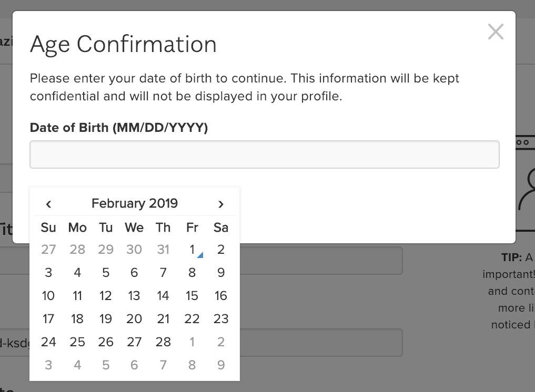This screenshot has height=392, width=535.
Task: Select February 2 in the calendar
Action: [221, 250]
